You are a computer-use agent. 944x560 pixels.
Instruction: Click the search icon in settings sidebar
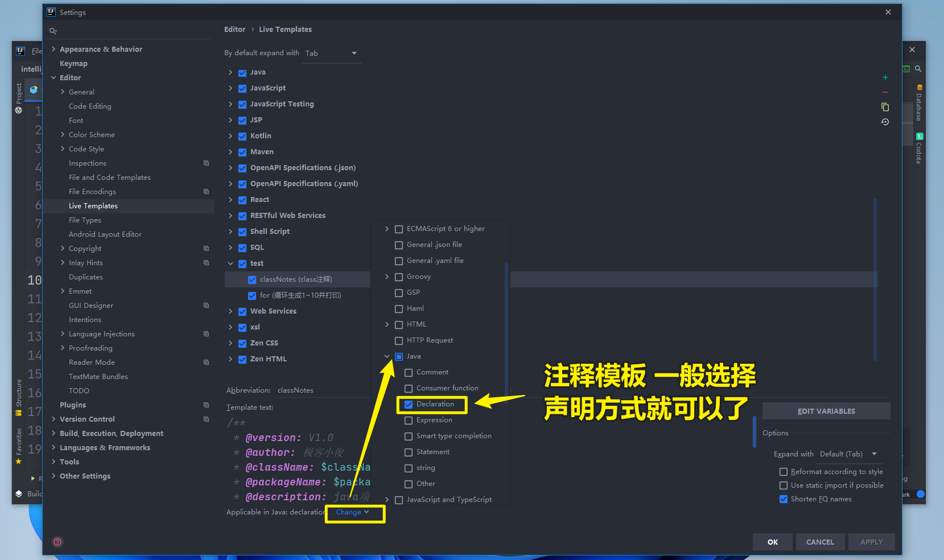[x=53, y=31]
